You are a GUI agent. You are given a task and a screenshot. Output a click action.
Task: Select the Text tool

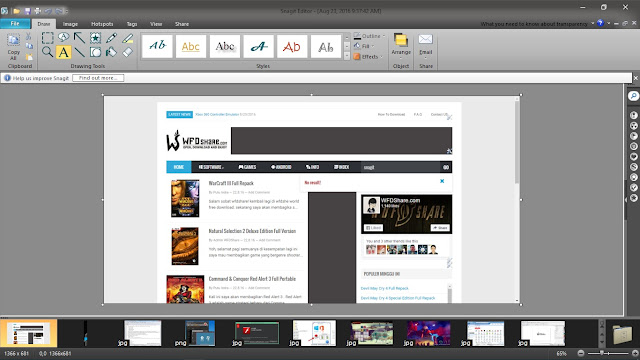click(x=63, y=52)
